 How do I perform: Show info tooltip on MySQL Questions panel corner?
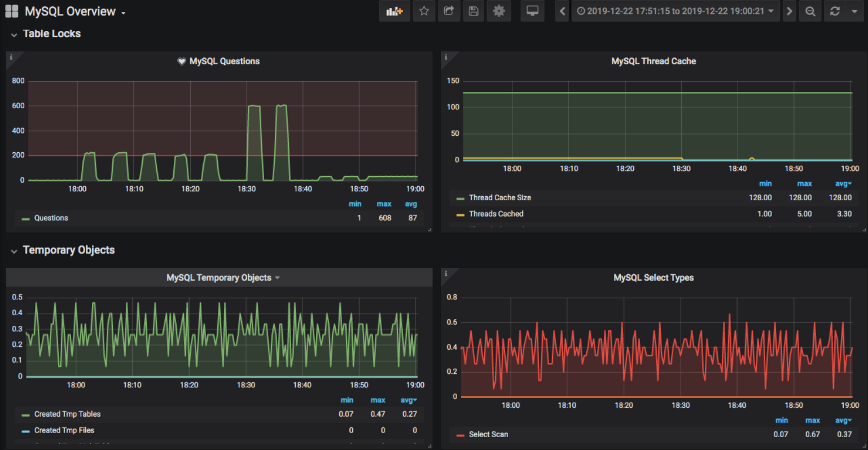tap(11, 57)
